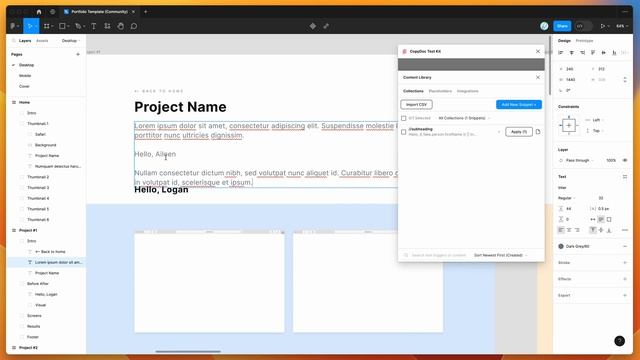Open the Integrations tab
Screen dimensions: 640x360
coord(467,91)
